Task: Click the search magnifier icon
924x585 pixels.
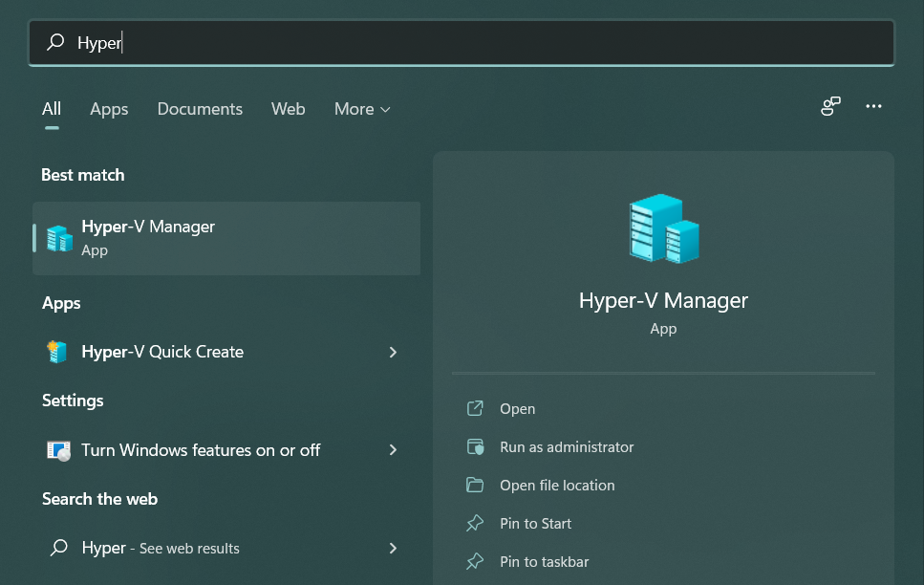Action: [x=54, y=42]
